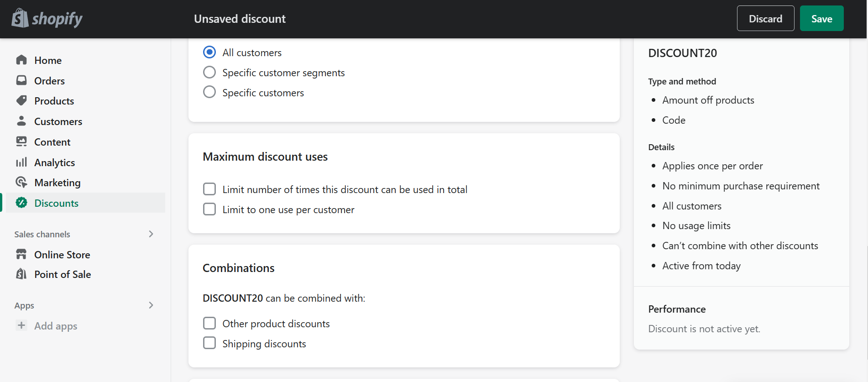Screen dimensions: 868x382
Task: Open the Home house icon
Action: [21, 60]
